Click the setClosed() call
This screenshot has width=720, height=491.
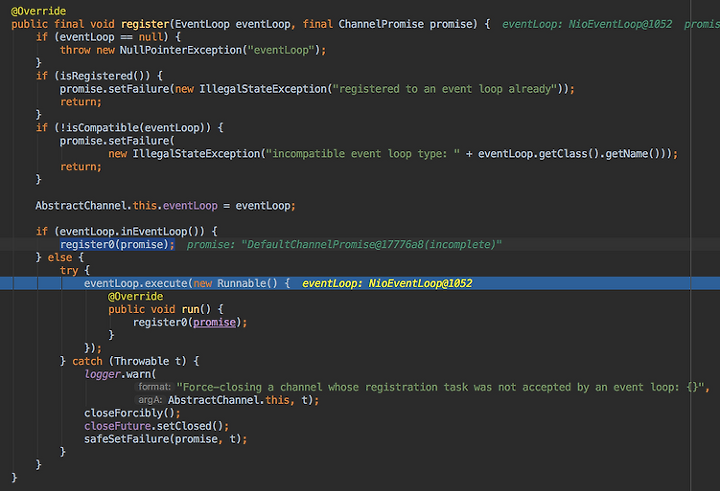[x=190, y=426]
